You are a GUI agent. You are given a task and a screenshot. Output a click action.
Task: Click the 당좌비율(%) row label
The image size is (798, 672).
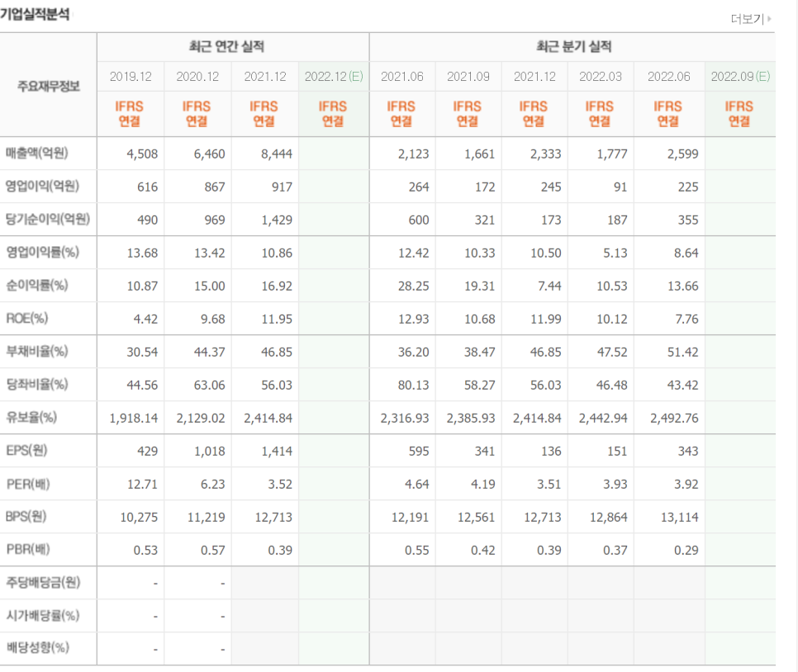pyautogui.click(x=36, y=385)
